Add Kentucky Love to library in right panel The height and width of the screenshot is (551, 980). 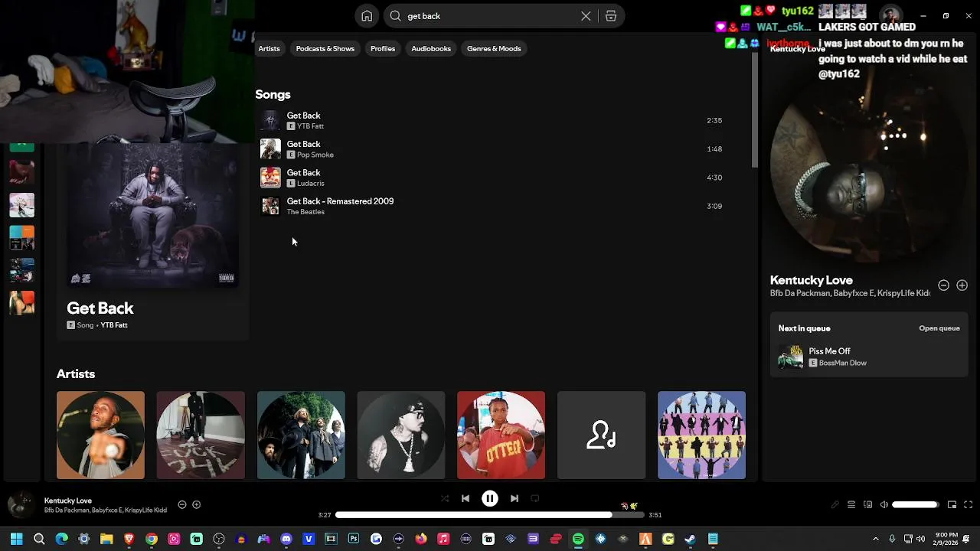(x=962, y=285)
